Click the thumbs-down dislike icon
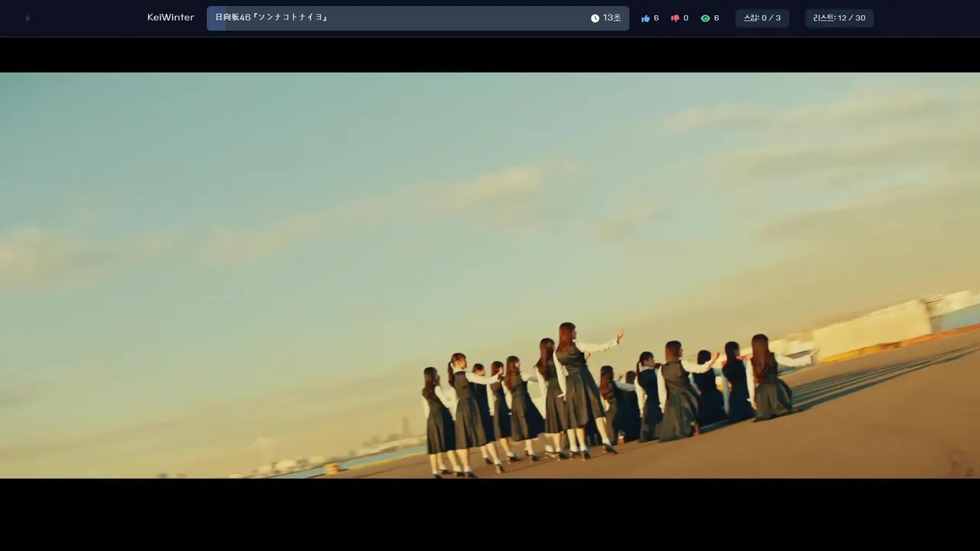The image size is (980, 551). click(x=675, y=18)
